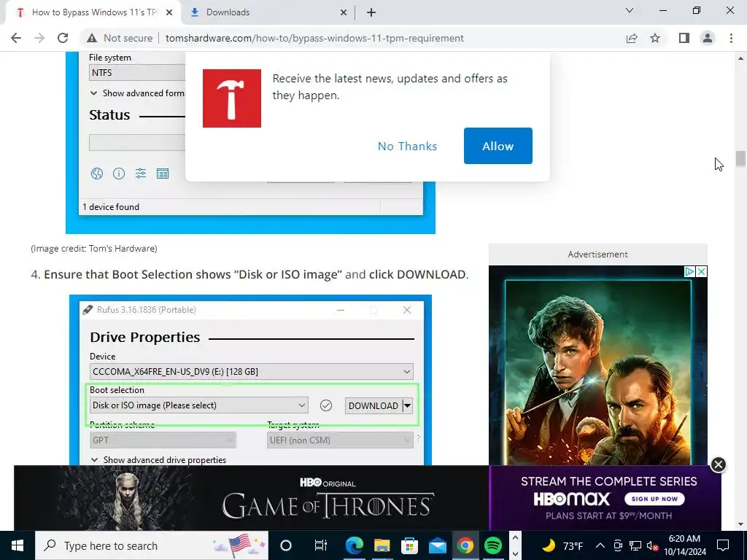Click the browser Back arrow
Viewport: 747px width, 560px height.
(x=16, y=38)
